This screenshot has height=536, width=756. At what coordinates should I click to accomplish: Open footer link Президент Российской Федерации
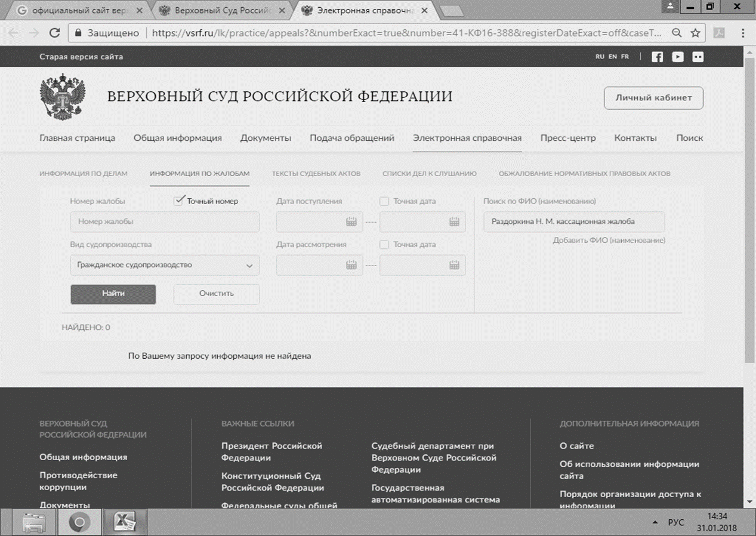[x=271, y=452]
